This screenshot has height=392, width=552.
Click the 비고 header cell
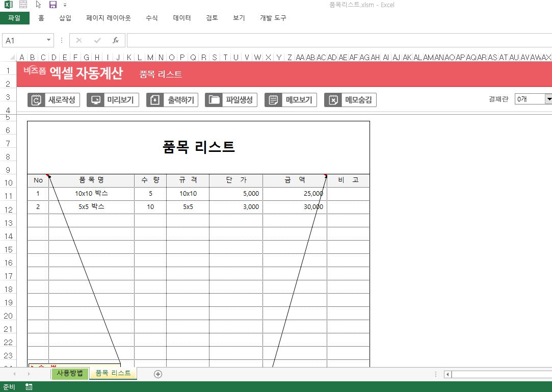coord(348,180)
